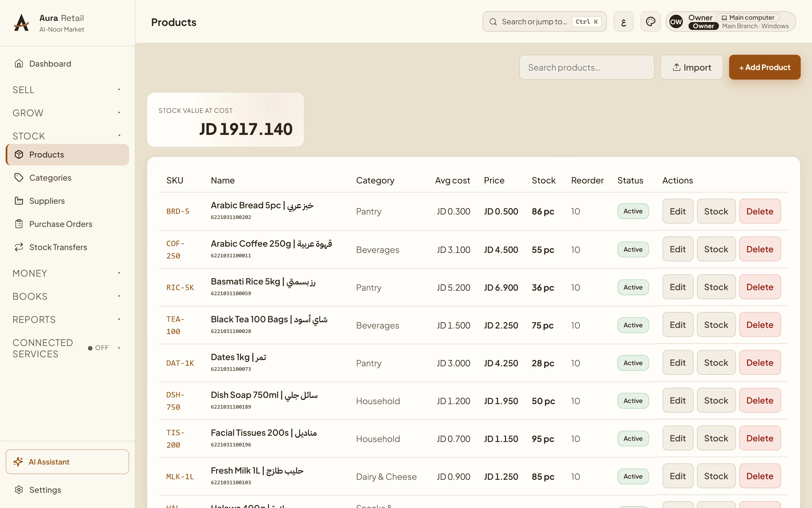Screen dimensions: 812x508
Task: Click Add Product button
Action: point(765,67)
